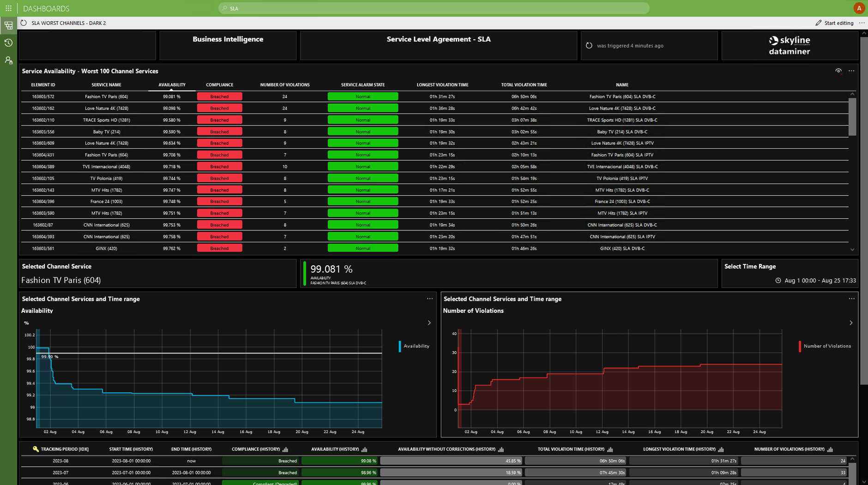The height and width of the screenshot is (485, 868).
Task: Open user sharing icon in sidebar
Action: click(8, 60)
